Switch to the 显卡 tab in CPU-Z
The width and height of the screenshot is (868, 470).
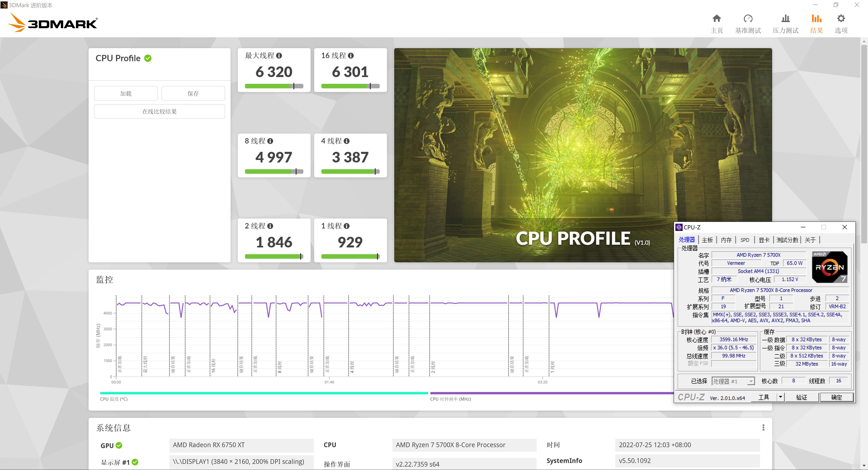click(764, 240)
